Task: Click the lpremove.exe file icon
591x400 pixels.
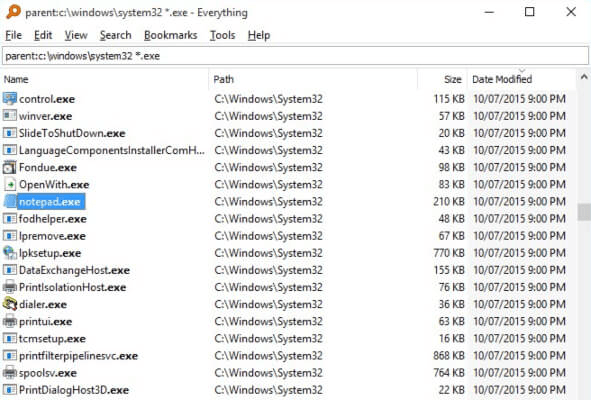Action: [x=9, y=236]
